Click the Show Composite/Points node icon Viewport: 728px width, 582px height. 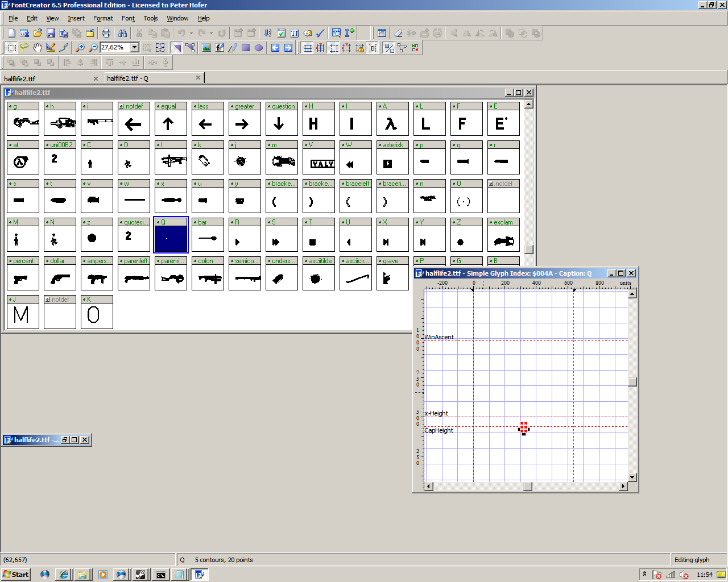(402, 48)
